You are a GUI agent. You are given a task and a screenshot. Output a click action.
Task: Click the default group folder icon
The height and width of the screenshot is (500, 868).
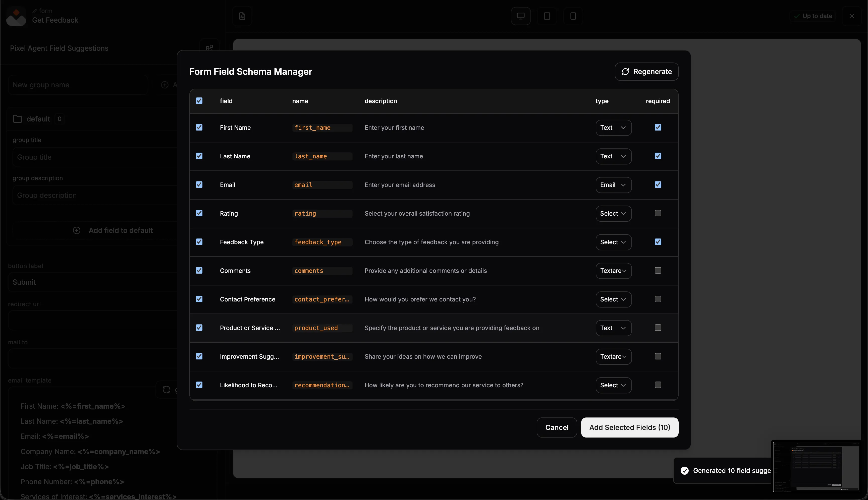17,119
